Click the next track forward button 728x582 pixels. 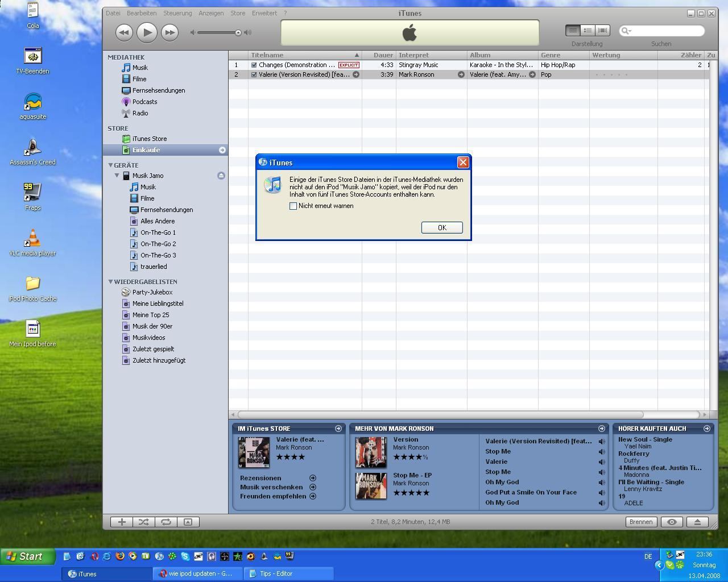pyautogui.click(x=169, y=32)
